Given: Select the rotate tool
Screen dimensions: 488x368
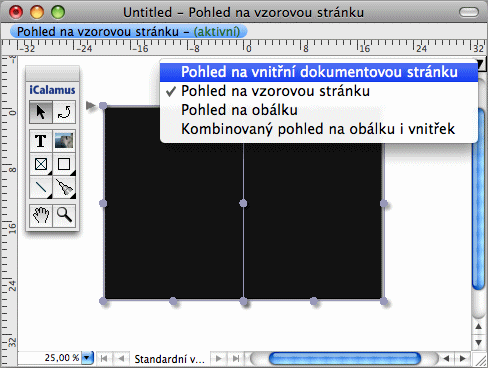Looking at the screenshot, I should (x=64, y=112).
